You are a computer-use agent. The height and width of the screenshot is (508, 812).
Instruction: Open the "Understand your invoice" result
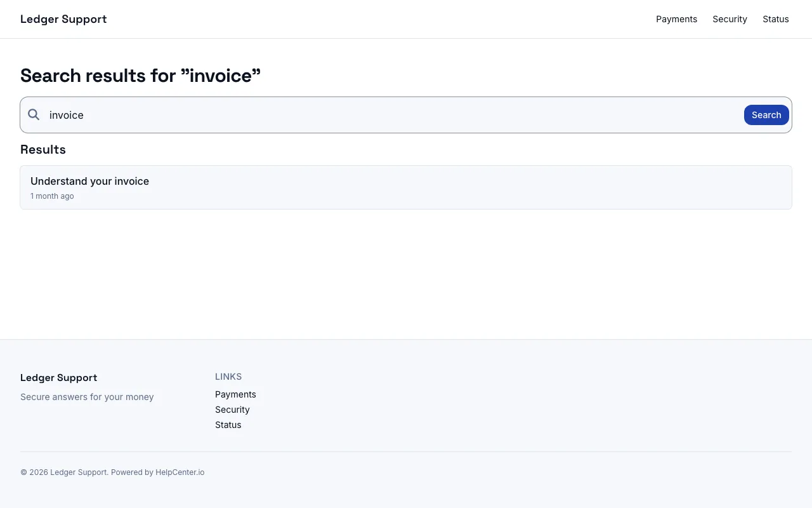click(x=406, y=187)
